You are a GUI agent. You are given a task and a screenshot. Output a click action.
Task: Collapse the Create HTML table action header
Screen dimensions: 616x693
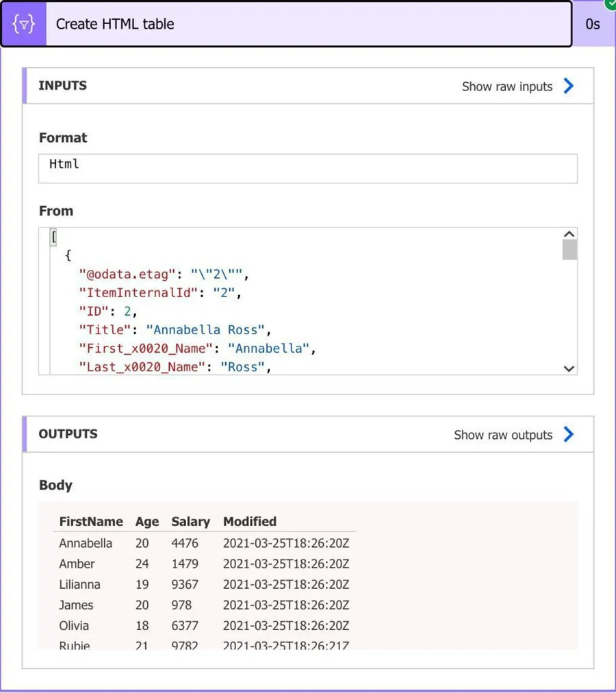[x=308, y=24]
